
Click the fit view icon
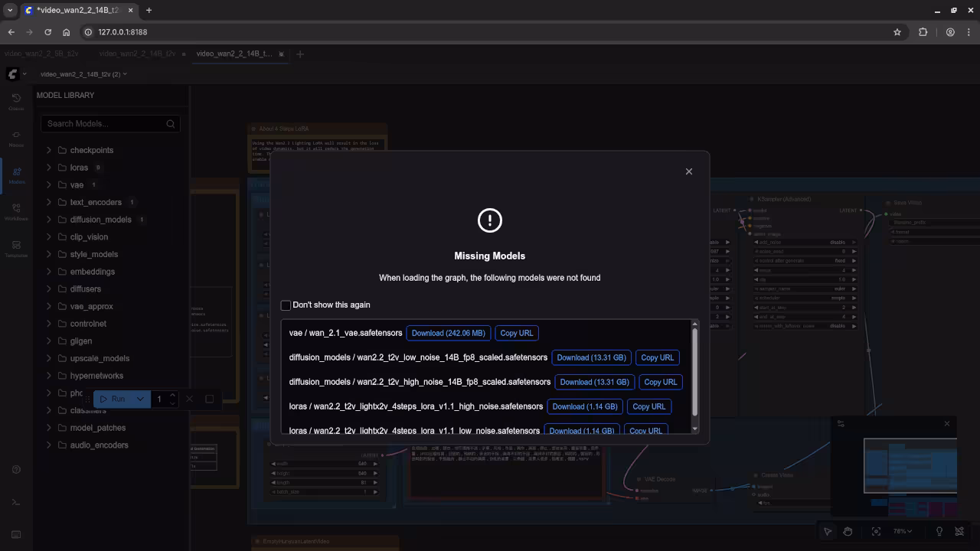coord(876,531)
